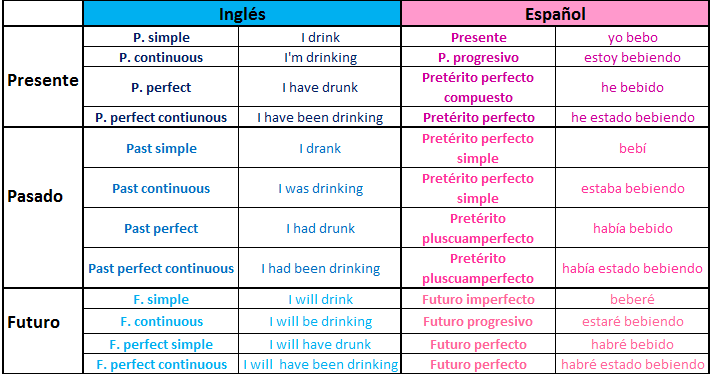The image size is (712, 374).
Task: Select the Futuro row label
Action: coord(43,331)
